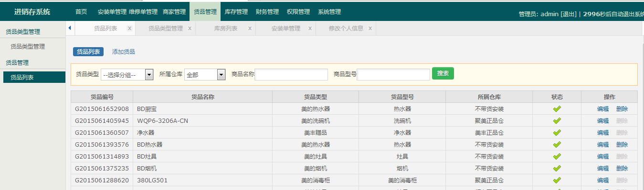Click 删除 for BD厨宝 row

pos(622,109)
